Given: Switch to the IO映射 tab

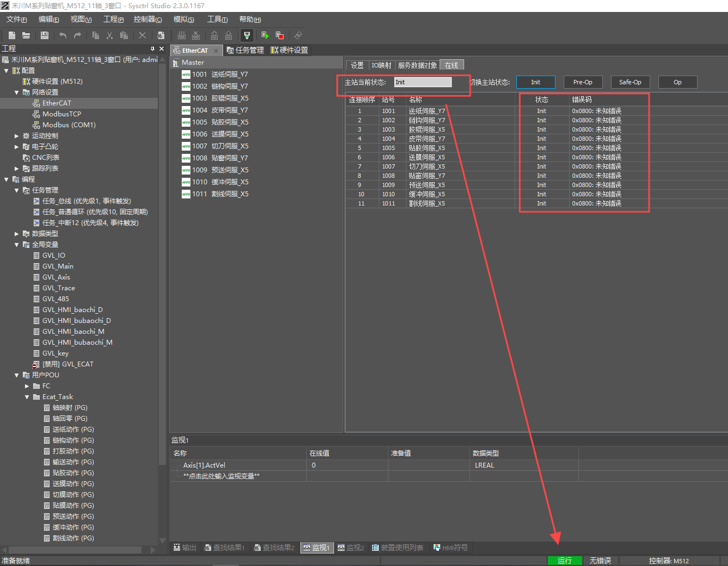Looking at the screenshot, I should pos(381,65).
